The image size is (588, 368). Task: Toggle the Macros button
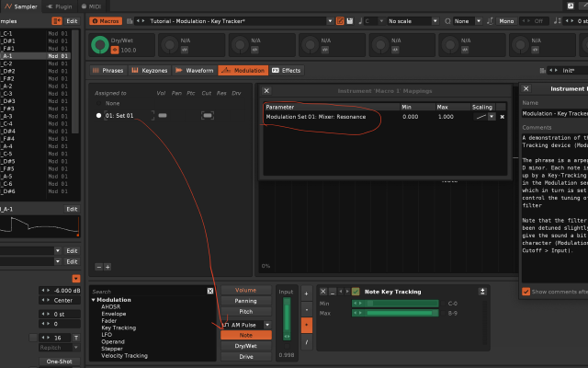(x=106, y=21)
